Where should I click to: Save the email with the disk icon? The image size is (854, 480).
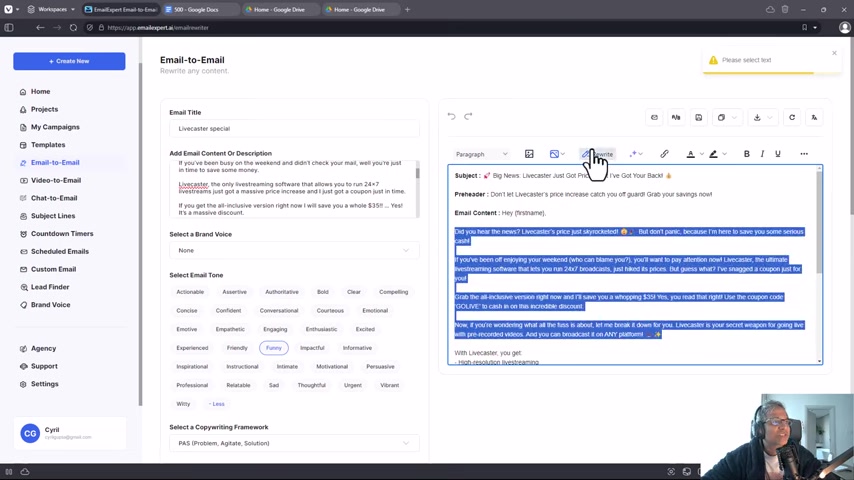click(698, 117)
